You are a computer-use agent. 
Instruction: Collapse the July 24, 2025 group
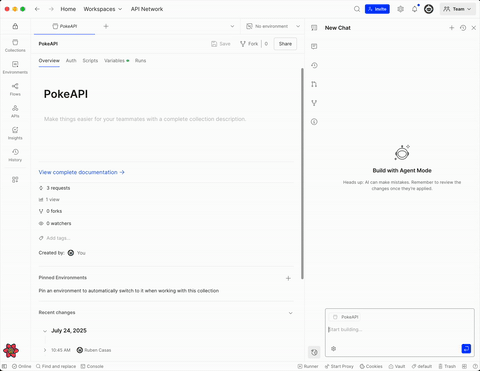pyautogui.click(x=45, y=331)
